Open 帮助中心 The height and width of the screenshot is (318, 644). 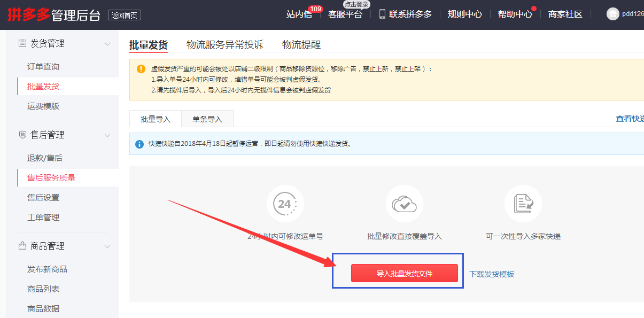pos(515,14)
